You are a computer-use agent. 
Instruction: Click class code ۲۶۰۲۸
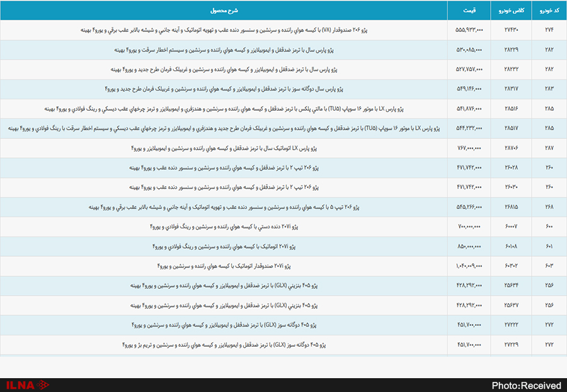point(512,167)
